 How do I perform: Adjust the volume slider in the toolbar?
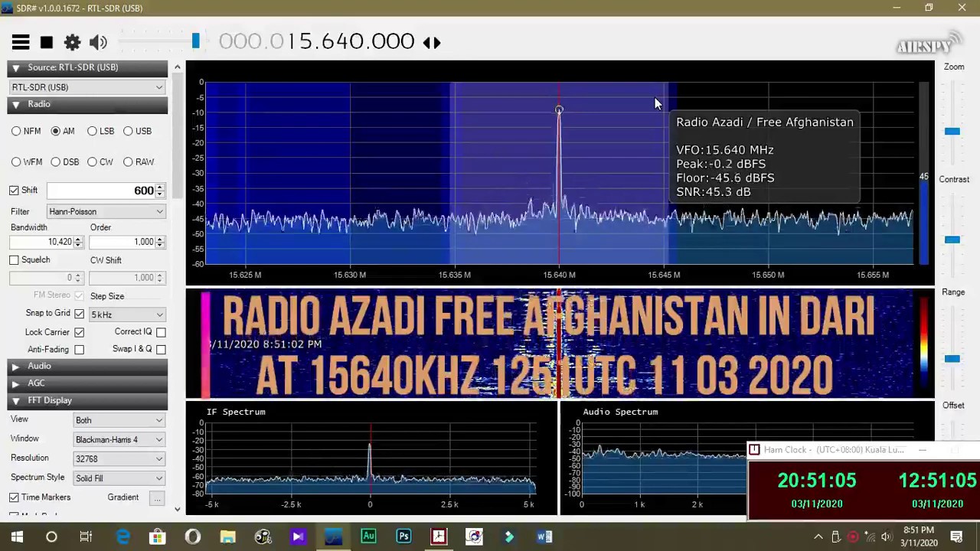(195, 41)
